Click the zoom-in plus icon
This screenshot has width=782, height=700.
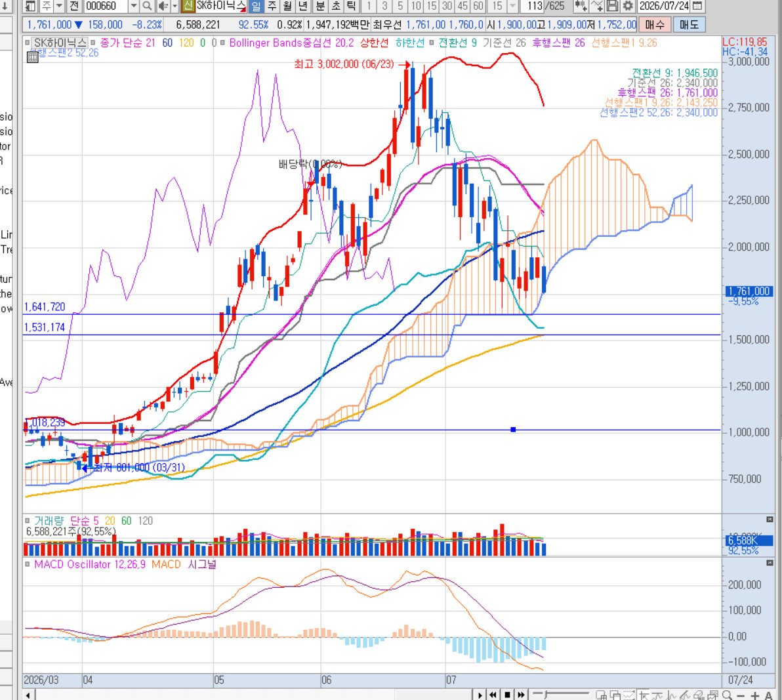754,695
